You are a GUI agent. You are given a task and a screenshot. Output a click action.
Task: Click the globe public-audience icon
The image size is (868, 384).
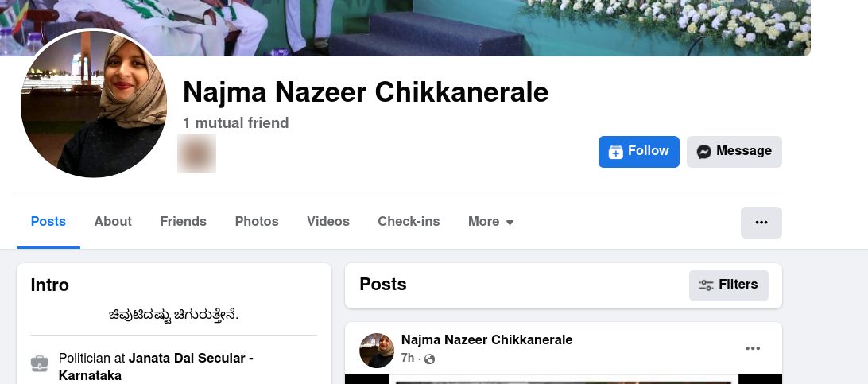pos(429,359)
